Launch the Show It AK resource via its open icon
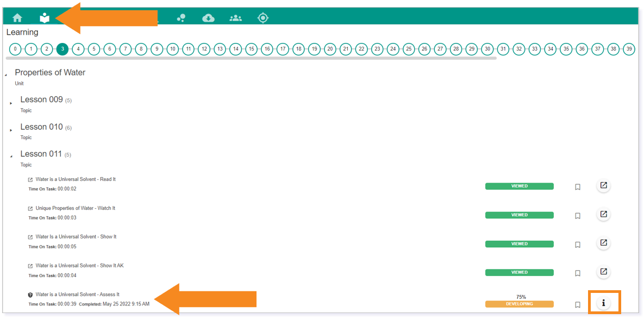The height and width of the screenshot is (319, 644). point(603,272)
